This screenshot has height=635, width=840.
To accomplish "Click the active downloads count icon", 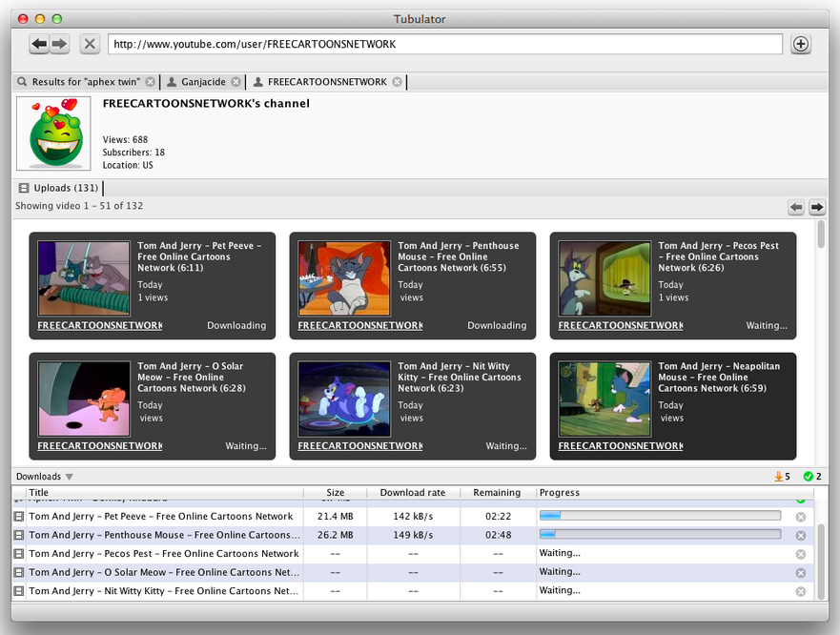I will click(x=778, y=477).
